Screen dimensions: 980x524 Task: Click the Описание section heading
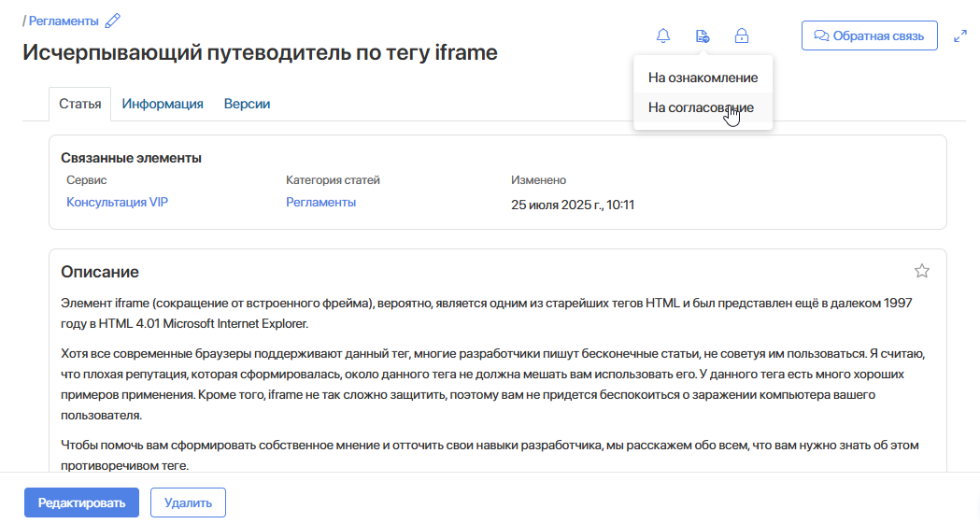click(100, 272)
